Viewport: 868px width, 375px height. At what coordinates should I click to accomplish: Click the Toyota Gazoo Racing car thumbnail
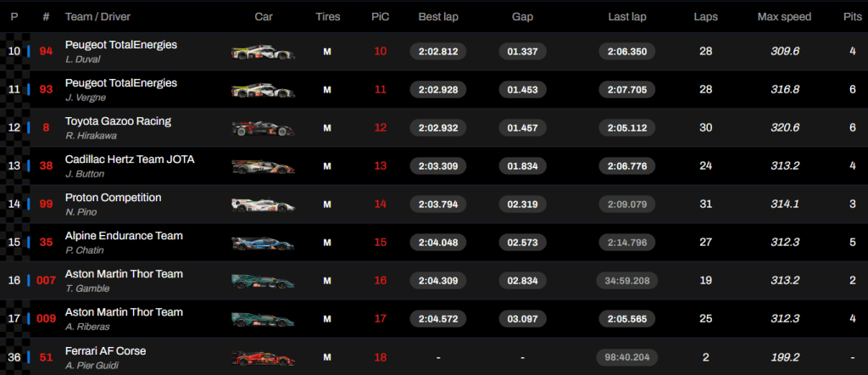pyautogui.click(x=263, y=128)
